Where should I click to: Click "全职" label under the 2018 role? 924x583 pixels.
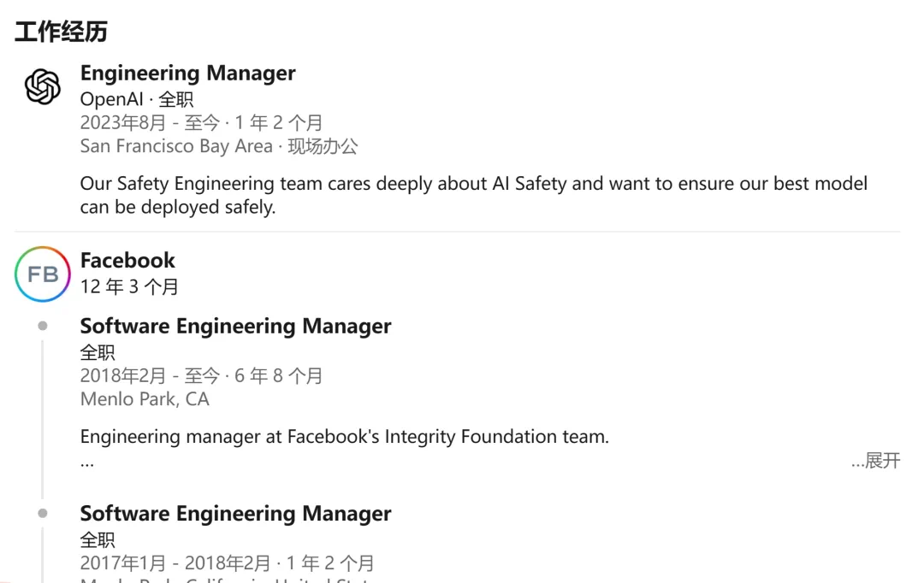coord(98,351)
